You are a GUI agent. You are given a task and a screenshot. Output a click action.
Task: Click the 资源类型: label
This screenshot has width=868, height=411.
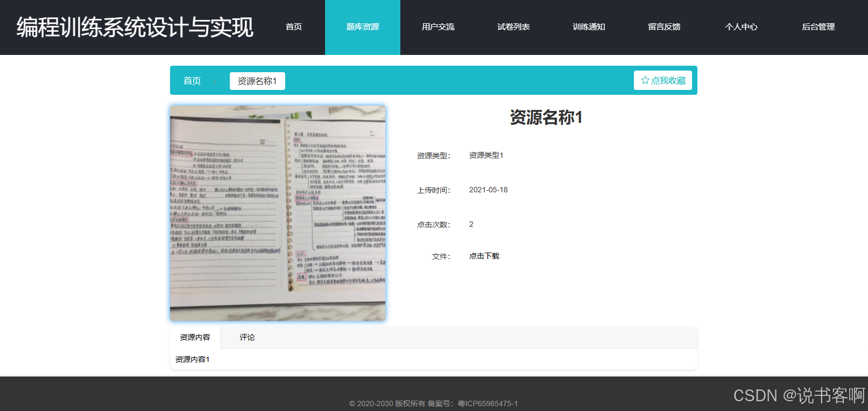pos(434,156)
